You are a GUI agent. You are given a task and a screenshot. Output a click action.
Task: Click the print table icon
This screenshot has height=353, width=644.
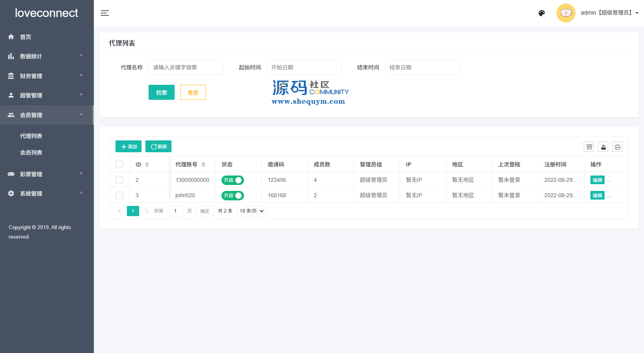click(617, 147)
